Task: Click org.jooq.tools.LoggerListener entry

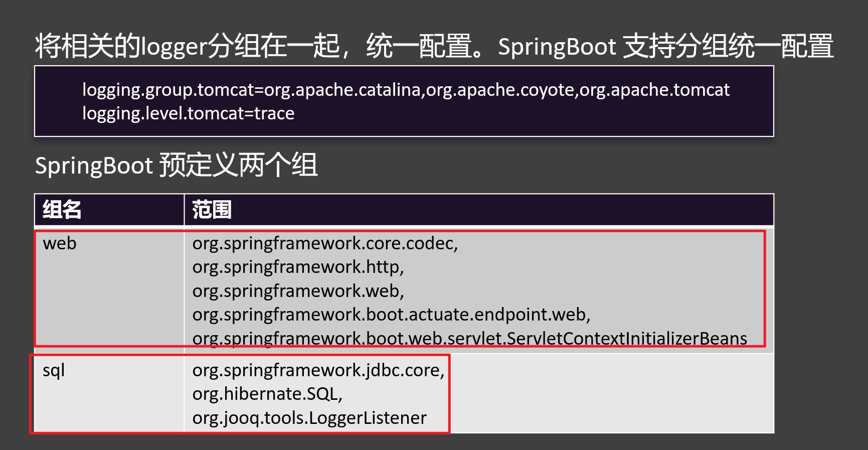Action: [x=309, y=418]
